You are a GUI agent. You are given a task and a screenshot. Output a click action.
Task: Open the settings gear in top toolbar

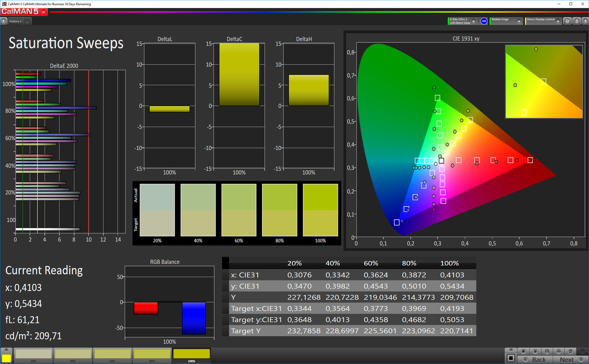click(x=567, y=21)
